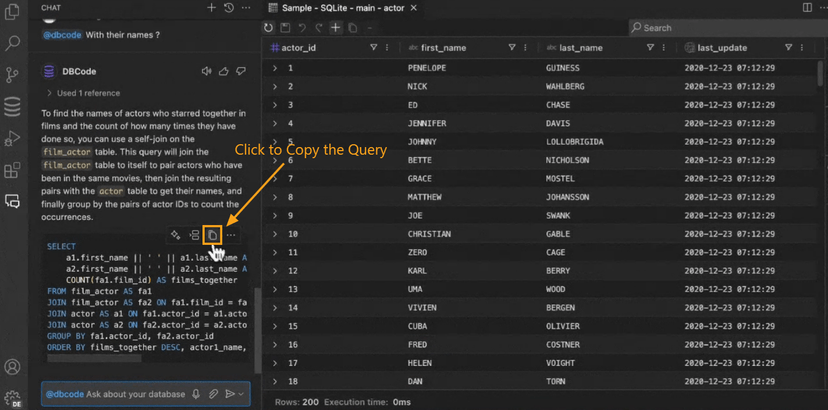Mark the DBCode response as unhelpful
The width and height of the screenshot is (828, 410).
click(x=241, y=71)
